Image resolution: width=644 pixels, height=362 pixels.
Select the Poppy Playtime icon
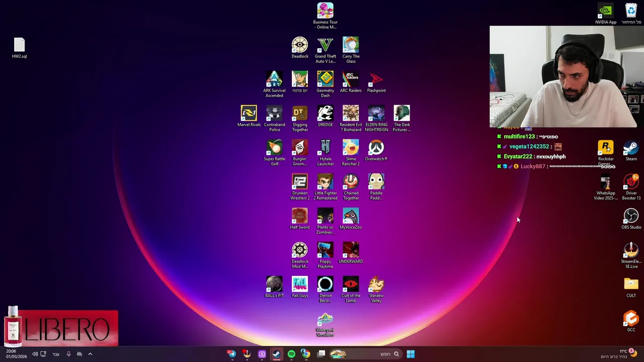[x=325, y=255]
